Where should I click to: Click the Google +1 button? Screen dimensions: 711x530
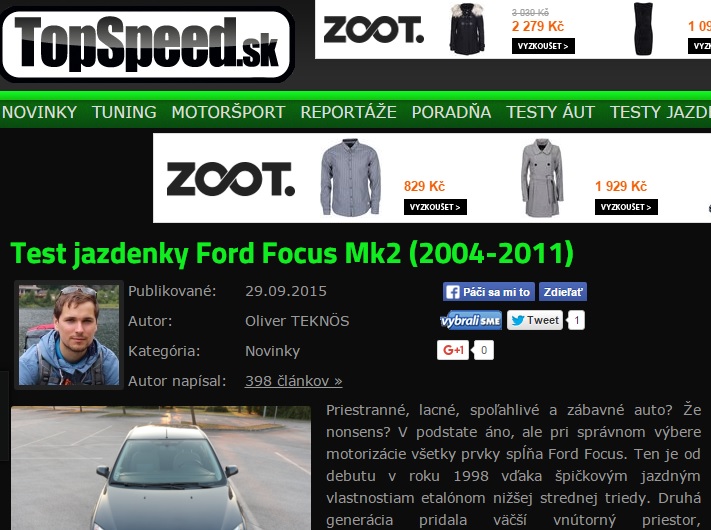453,350
